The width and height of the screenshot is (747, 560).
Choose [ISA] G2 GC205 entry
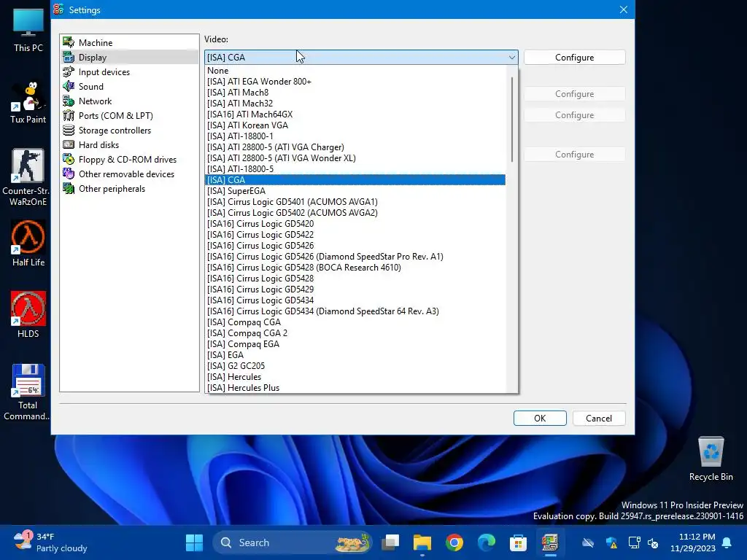click(x=355, y=366)
